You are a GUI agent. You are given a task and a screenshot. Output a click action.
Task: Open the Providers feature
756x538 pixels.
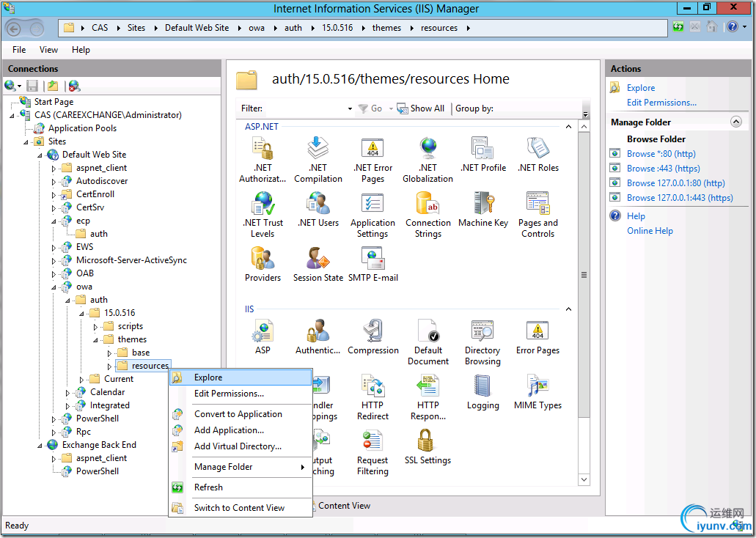[263, 264]
